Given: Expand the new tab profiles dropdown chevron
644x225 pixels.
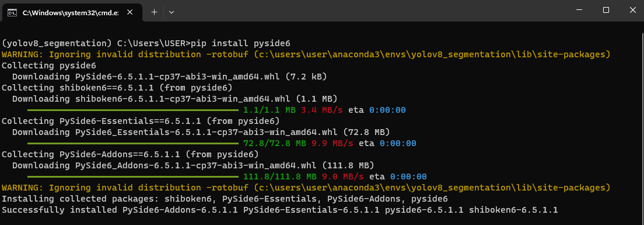Looking at the screenshot, I should tap(171, 12).
